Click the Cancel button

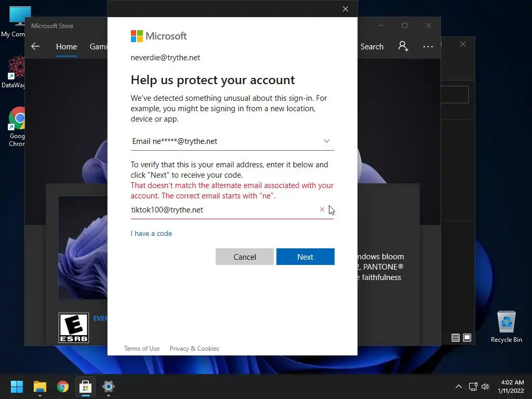(244, 257)
